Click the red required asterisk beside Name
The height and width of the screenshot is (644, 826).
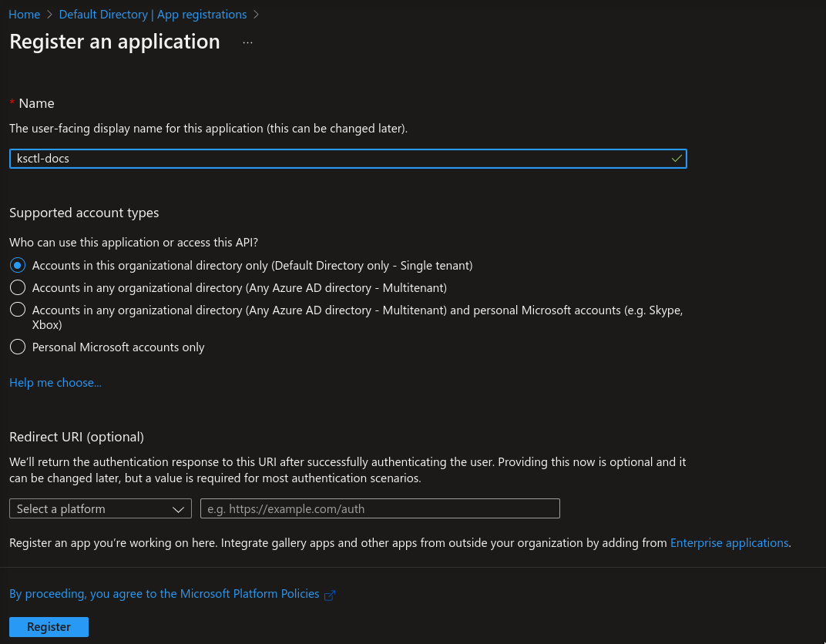click(12, 103)
